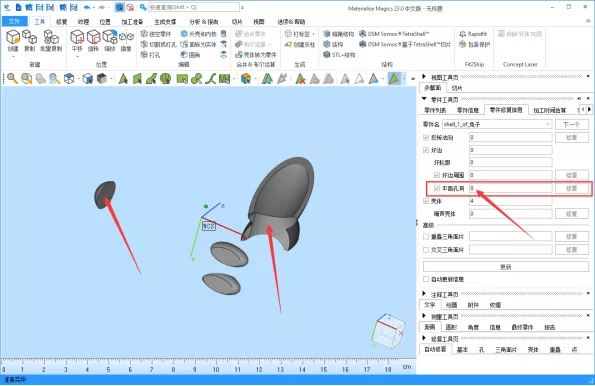Click the Redo arrow in quick access bar

[x=101, y=7]
